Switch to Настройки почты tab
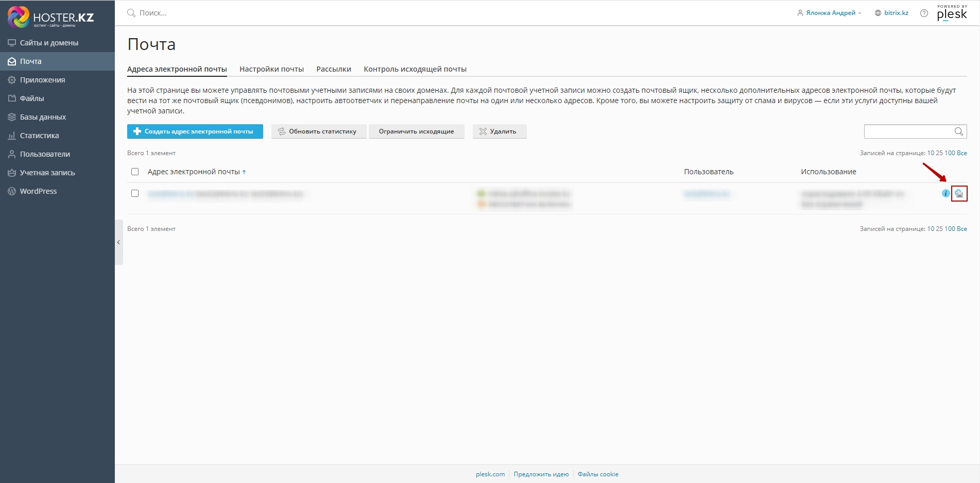 coord(271,69)
